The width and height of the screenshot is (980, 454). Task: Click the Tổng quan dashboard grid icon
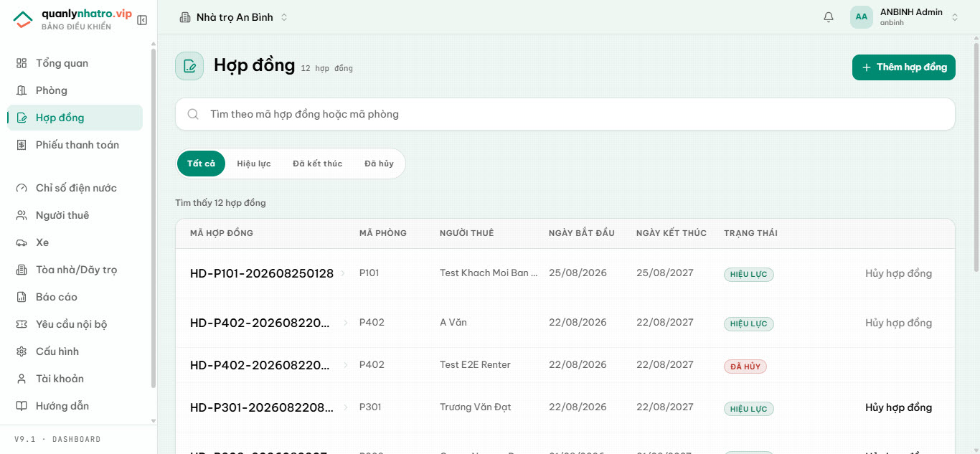(22, 63)
